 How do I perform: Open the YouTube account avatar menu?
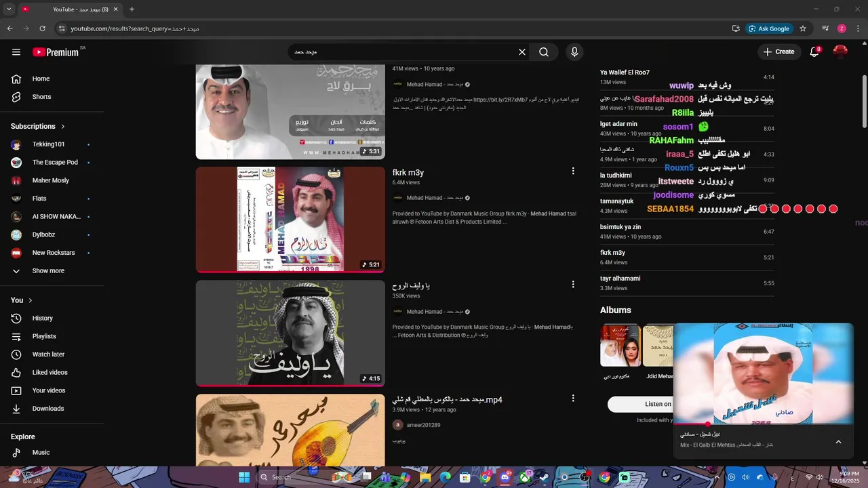pyautogui.click(x=840, y=52)
